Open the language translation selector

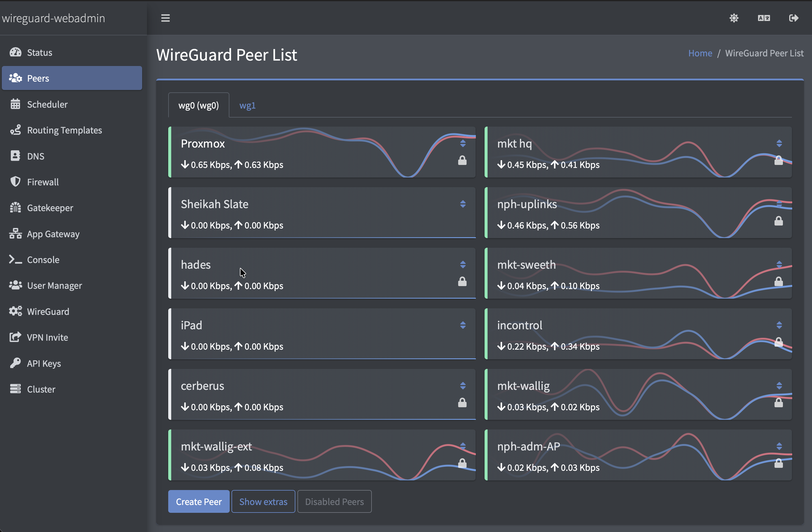click(763, 18)
